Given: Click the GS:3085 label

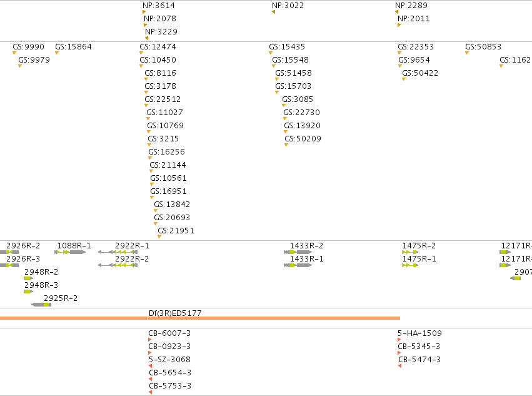Looking at the screenshot, I should tap(298, 99).
